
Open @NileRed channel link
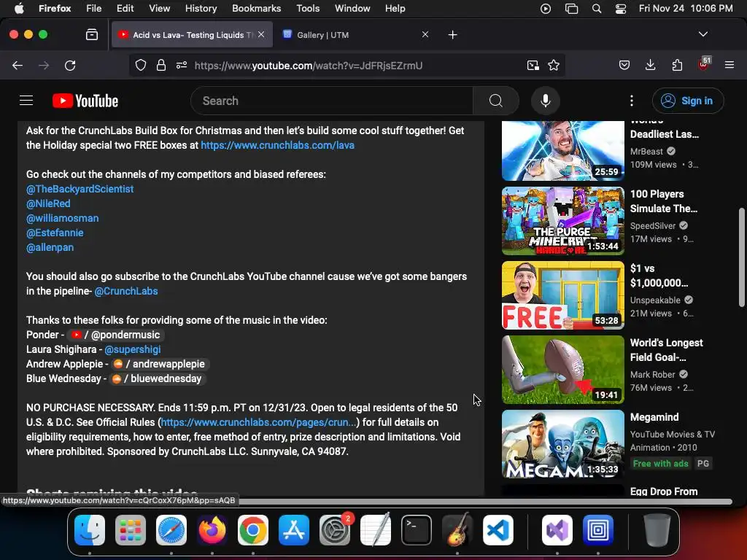48,204
